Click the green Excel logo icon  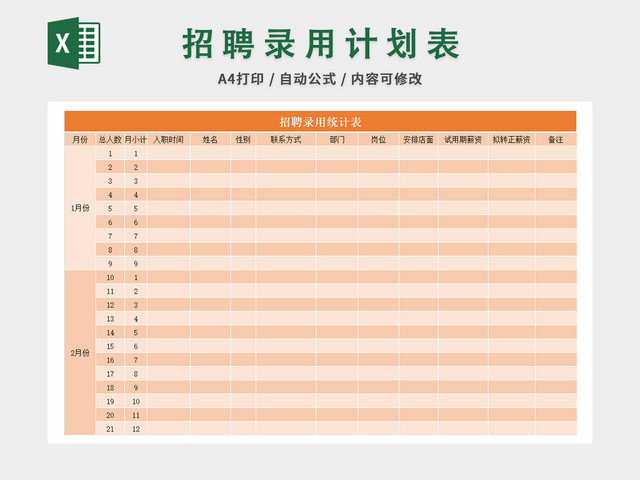tap(74, 43)
